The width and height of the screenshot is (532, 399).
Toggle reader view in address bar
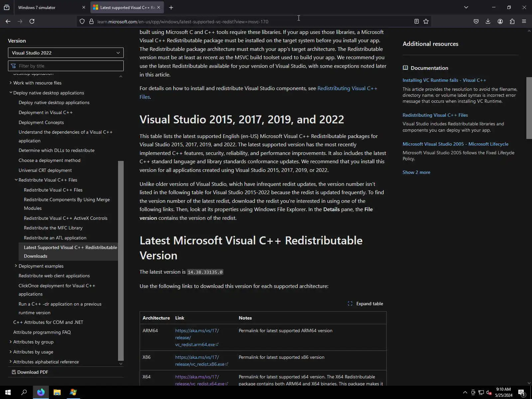point(416,21)
